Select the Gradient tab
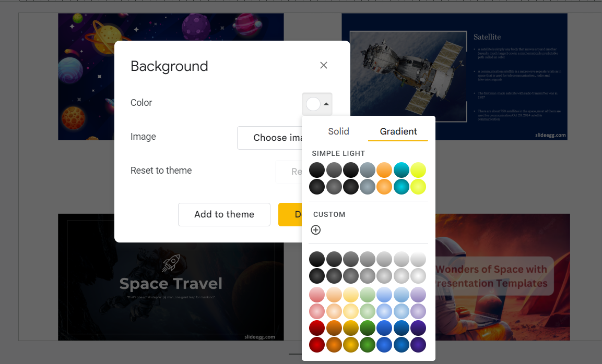The height and width of the screenshot is (364, 602). (398, 131)
